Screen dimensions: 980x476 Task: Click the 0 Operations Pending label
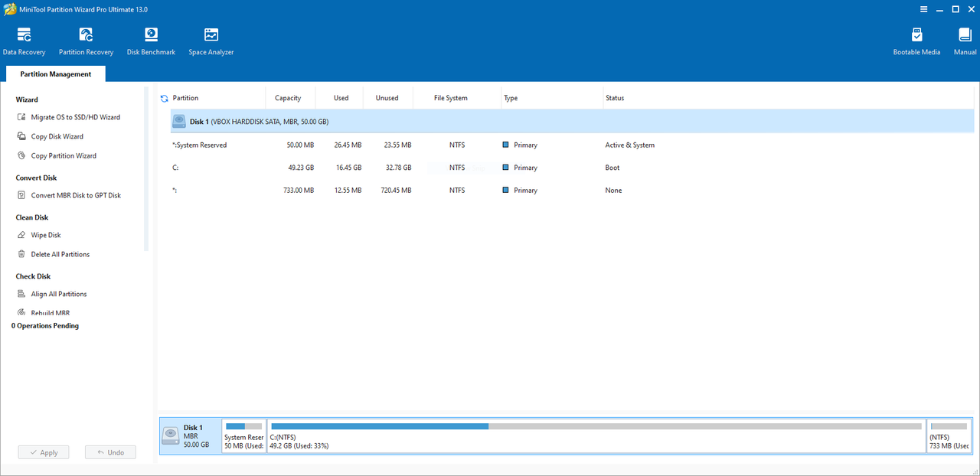tap(45, 325)
